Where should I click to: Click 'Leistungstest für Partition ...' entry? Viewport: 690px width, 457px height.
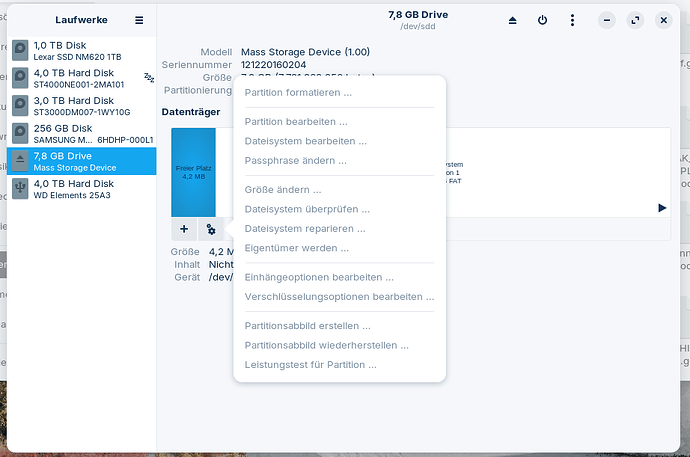(311, 365)
